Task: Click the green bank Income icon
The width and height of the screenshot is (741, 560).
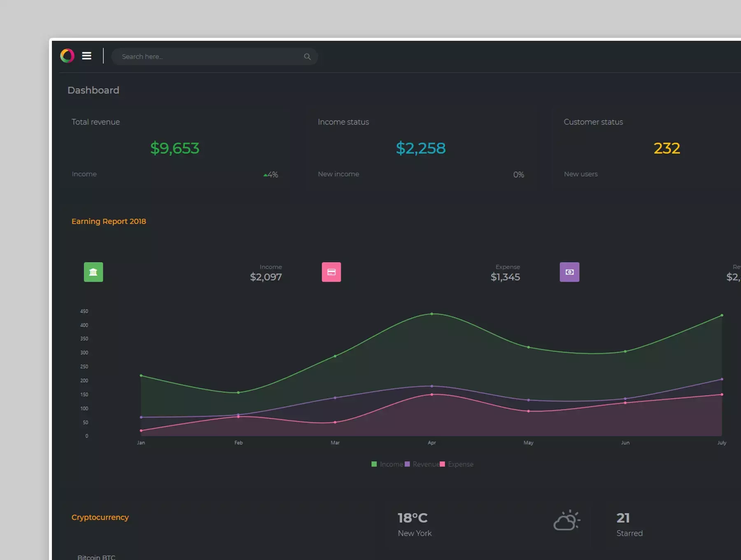Action: click(x=93, y=272)
